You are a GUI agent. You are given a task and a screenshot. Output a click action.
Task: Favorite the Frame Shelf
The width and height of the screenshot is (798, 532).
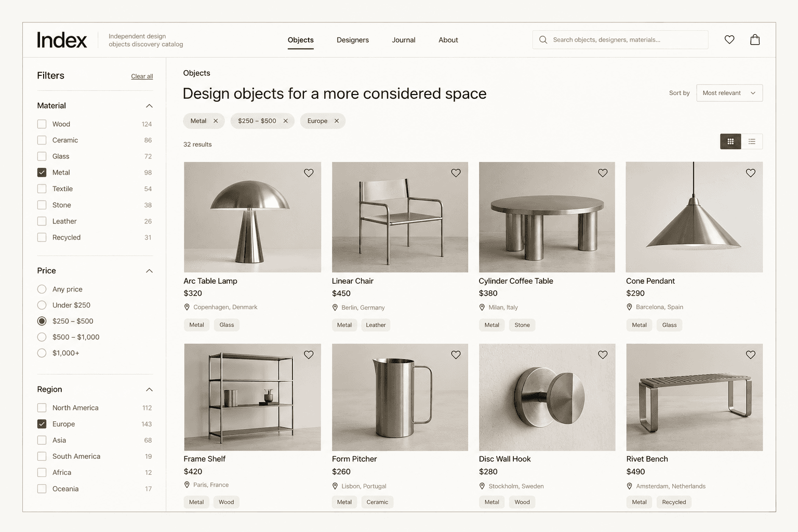[x=309, y=355]
